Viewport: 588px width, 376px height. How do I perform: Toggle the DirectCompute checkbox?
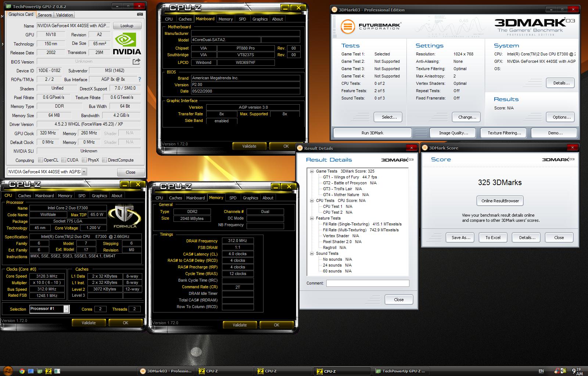[104, 160]
